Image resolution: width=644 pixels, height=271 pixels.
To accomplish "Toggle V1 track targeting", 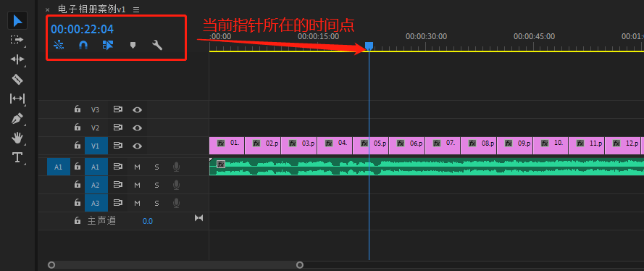I will pos(96,146).
